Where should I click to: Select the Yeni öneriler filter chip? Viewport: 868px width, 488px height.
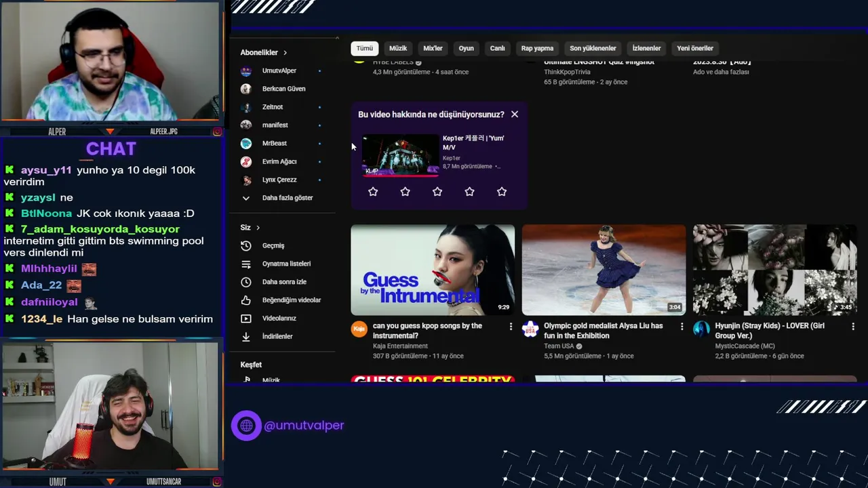pos(695,48)
